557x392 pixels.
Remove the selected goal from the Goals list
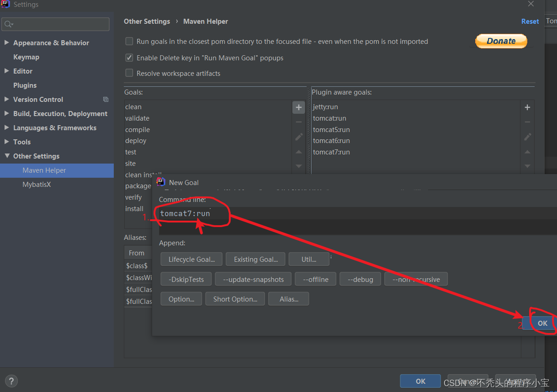[x=298, y=122]
